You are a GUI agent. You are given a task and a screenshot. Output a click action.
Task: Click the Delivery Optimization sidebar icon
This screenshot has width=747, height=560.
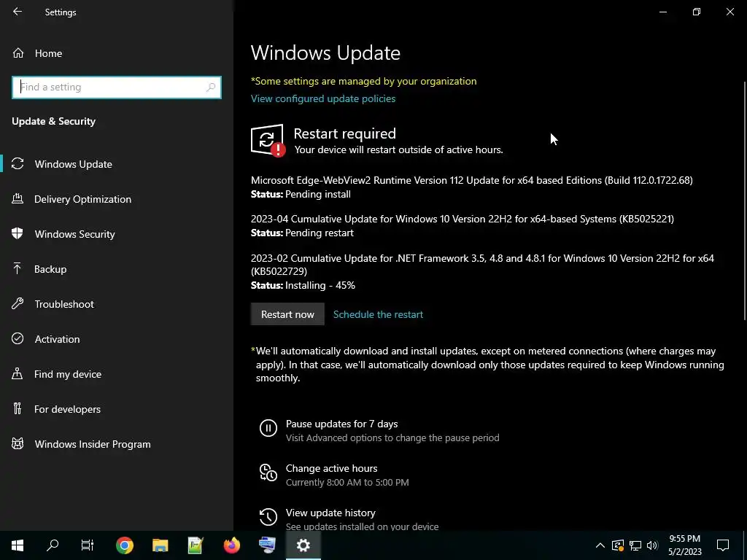pos(18,199)
